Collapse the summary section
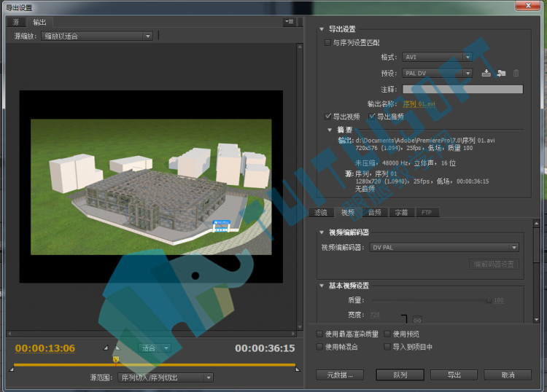 coord(330,130)
